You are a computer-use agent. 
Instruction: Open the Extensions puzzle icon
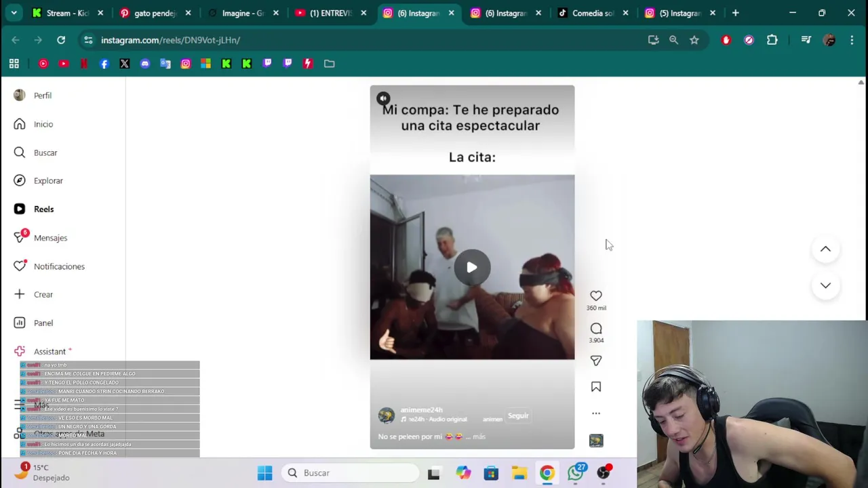tap(772, 40)
